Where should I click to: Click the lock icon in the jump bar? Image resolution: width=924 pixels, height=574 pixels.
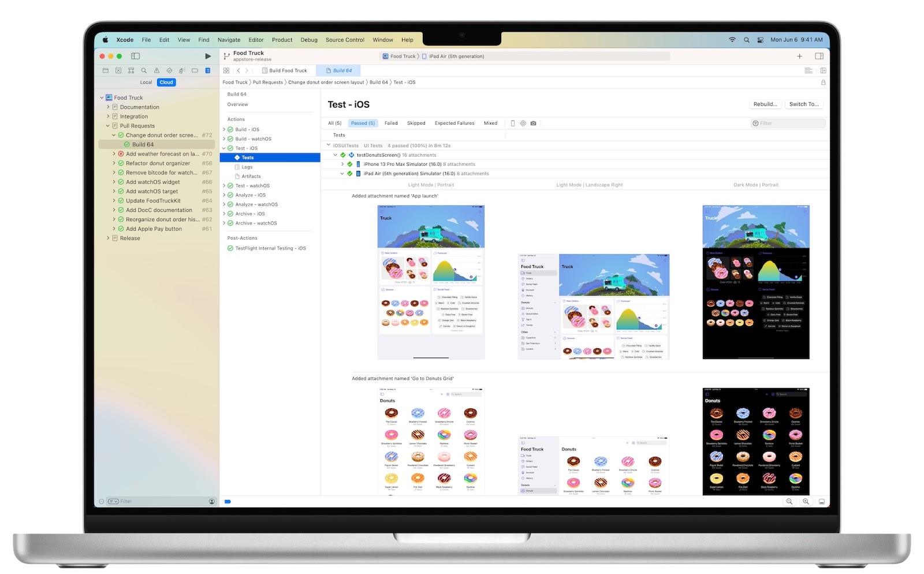tap(823, 83)
